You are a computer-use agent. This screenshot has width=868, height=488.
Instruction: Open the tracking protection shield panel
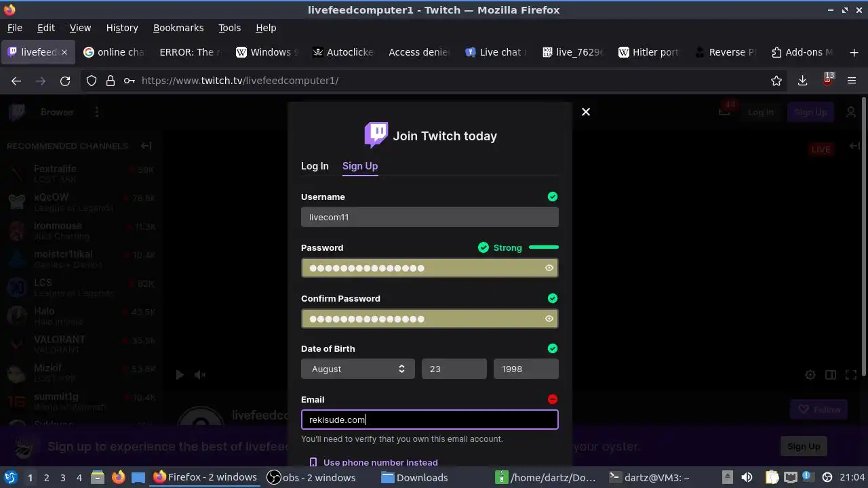tap(92, 81)
